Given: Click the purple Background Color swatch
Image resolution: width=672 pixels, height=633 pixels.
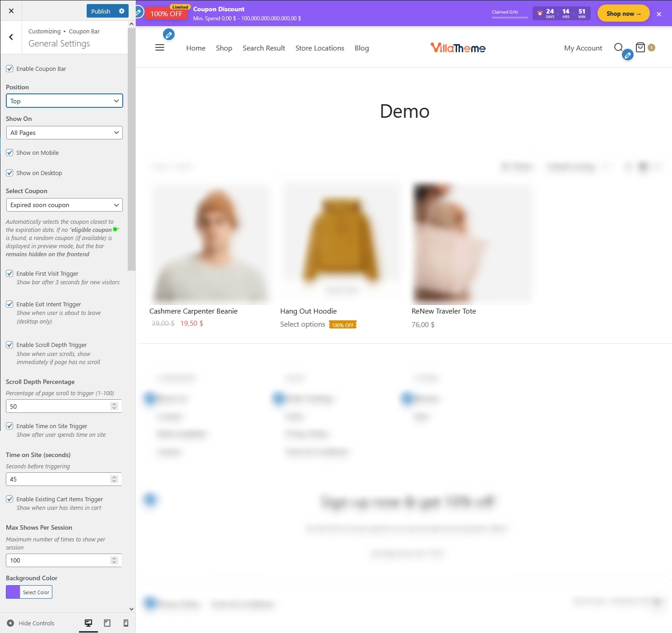Looking at the screenshot, I should [x=13, y=592].
